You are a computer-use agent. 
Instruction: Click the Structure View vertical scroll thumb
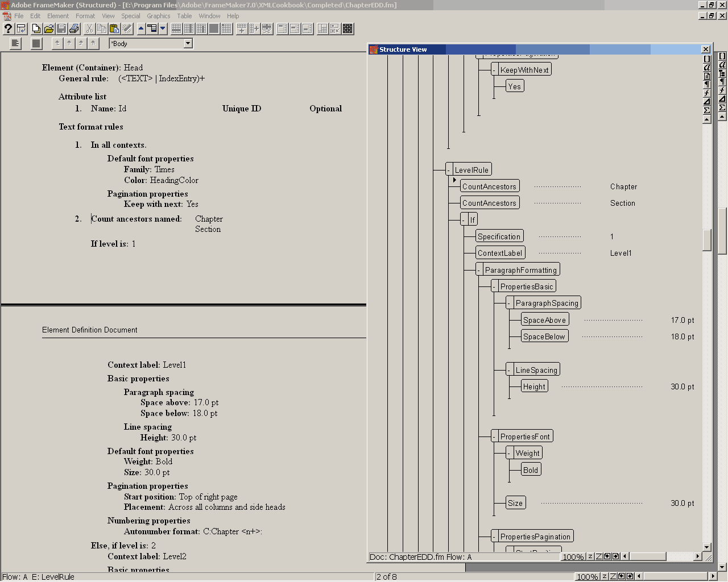[x=707, y=240]
